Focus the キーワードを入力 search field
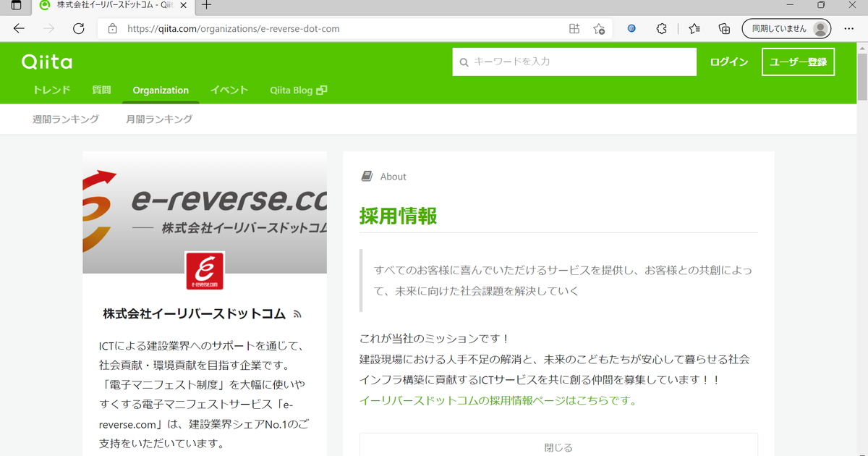Image resolution: width=868 pixels, height=456 pixels. tap(574, 62)
